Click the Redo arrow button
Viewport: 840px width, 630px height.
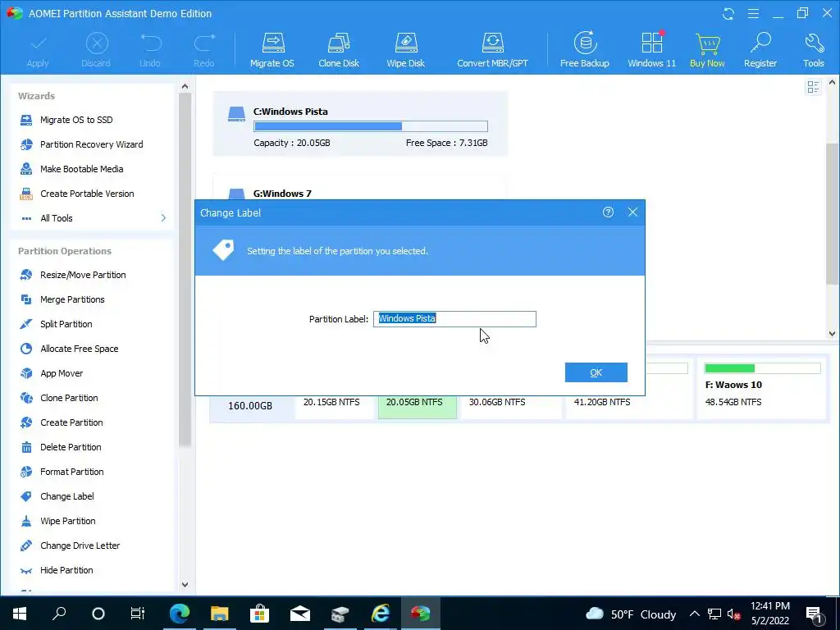[x=204, y=50]
